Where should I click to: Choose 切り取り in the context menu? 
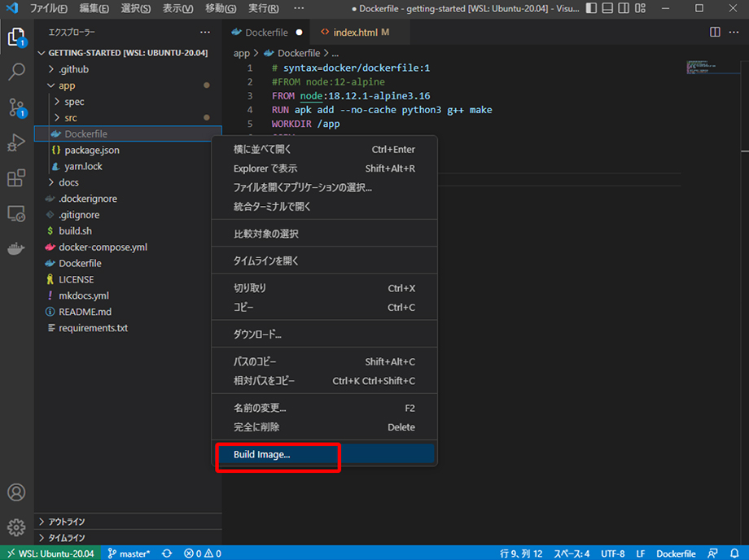point(324,288)
